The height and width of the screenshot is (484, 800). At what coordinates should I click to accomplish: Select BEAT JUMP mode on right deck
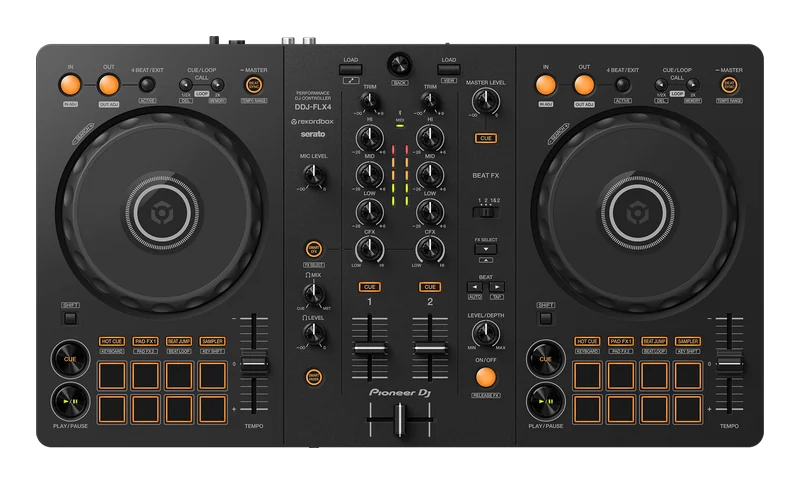655,341
